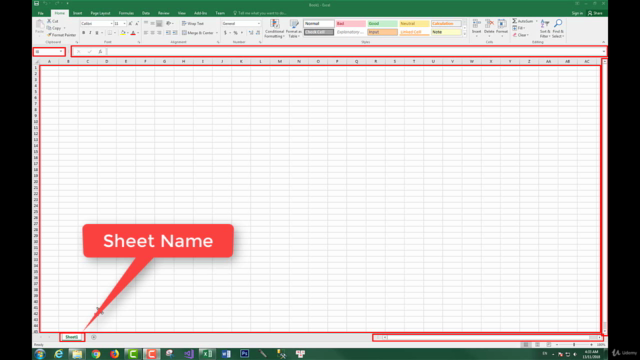Switch to Page Break Preview in status bar

tap(549, 345)
